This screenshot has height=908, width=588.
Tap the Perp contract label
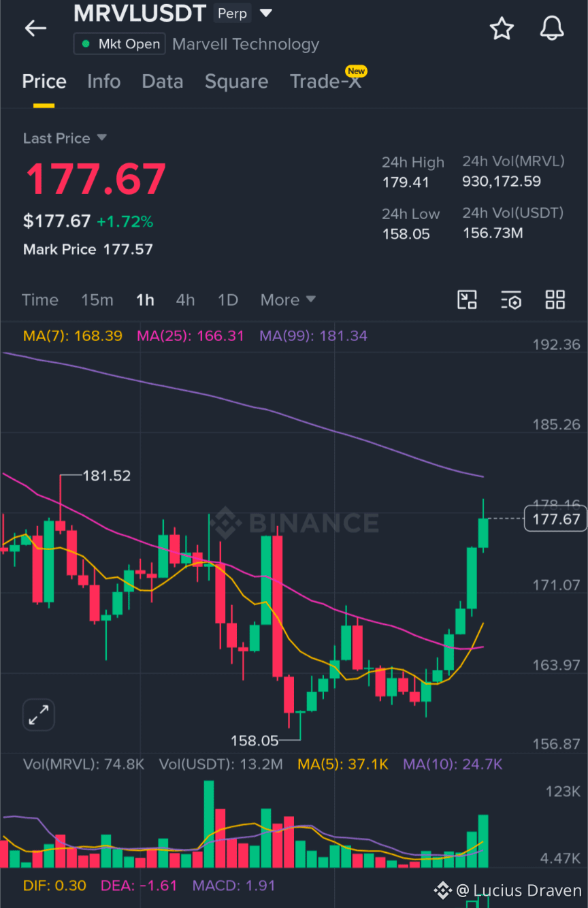pyautogui.click(x=232, y=13)
